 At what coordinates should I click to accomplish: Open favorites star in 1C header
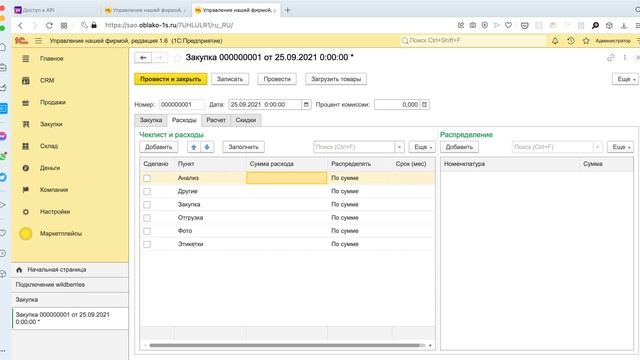click(586, 41)
